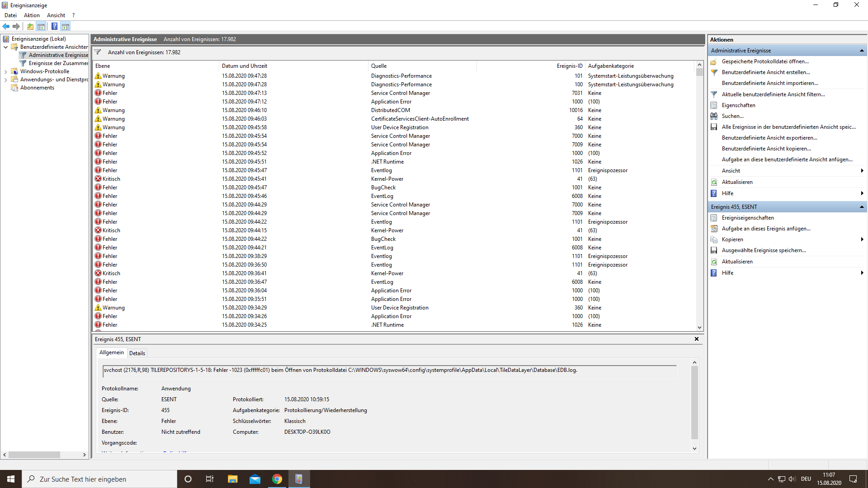
Task: Sort by the Ereignis-ID column header
Action: 569,66
